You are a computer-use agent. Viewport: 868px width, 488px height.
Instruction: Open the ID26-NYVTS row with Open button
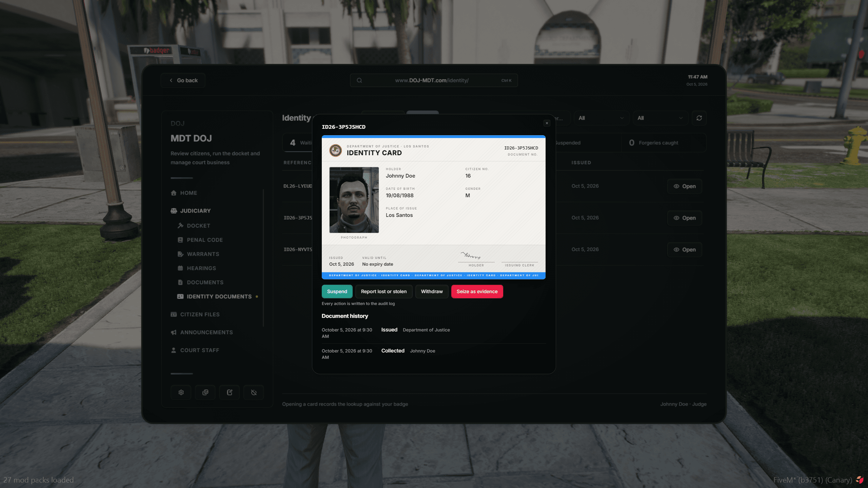click(685, 250)
